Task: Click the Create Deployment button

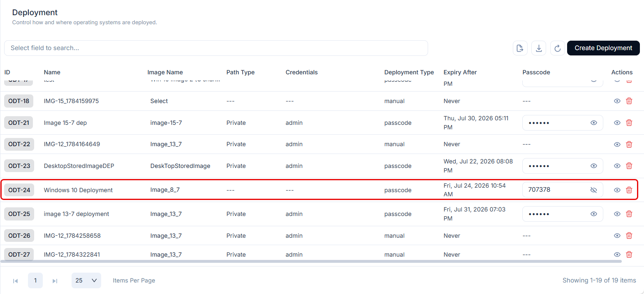Action: pyautogui.click(x=603, y=48)
